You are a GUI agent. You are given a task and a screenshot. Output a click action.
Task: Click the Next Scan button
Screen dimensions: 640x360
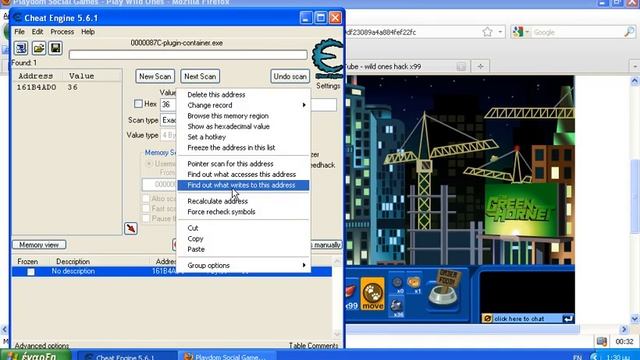pyautogui.click(x=200, y=76)
